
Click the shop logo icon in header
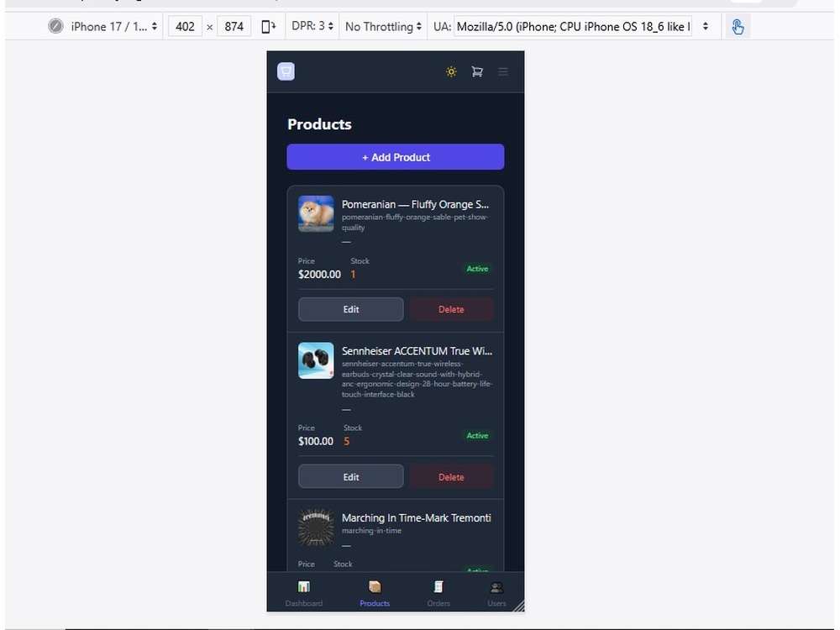[286, 71]
